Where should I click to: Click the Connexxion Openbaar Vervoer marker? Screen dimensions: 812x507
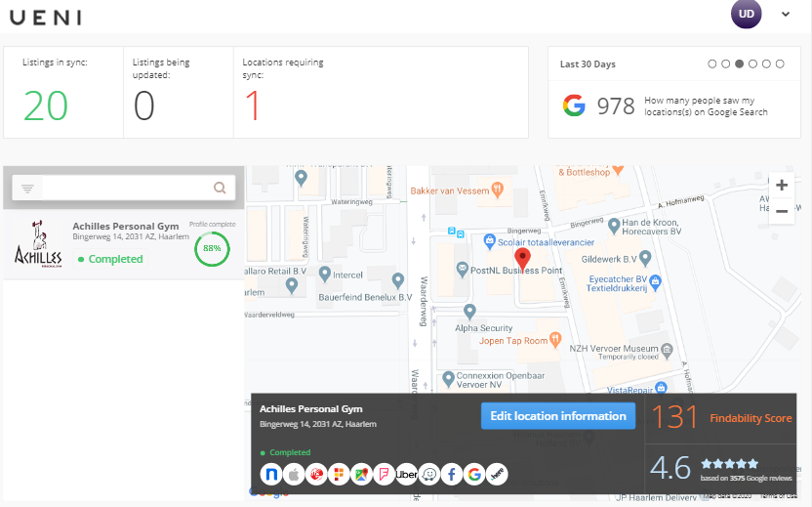(x=449, y=379)
